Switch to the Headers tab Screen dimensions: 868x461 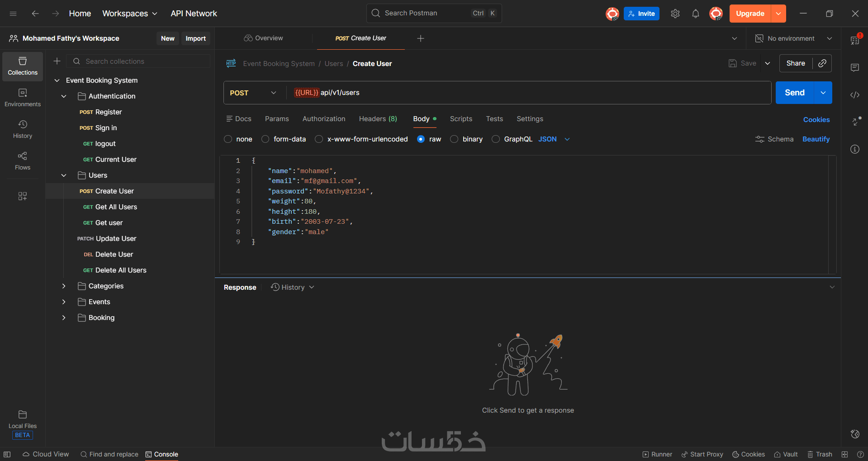(x=378, y=119)
